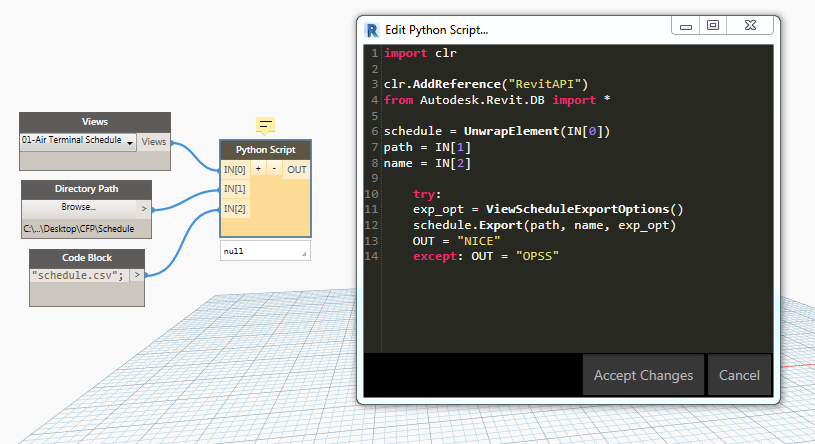
Task: Remove an input with the minus button
Action: [274, 168]
